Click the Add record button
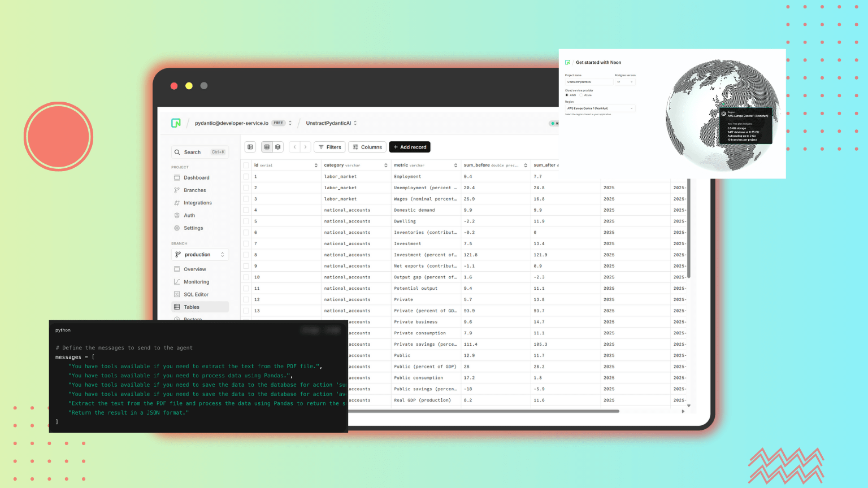Image resolution: width=868 pixels, height=488 pixels. [410, 147]
